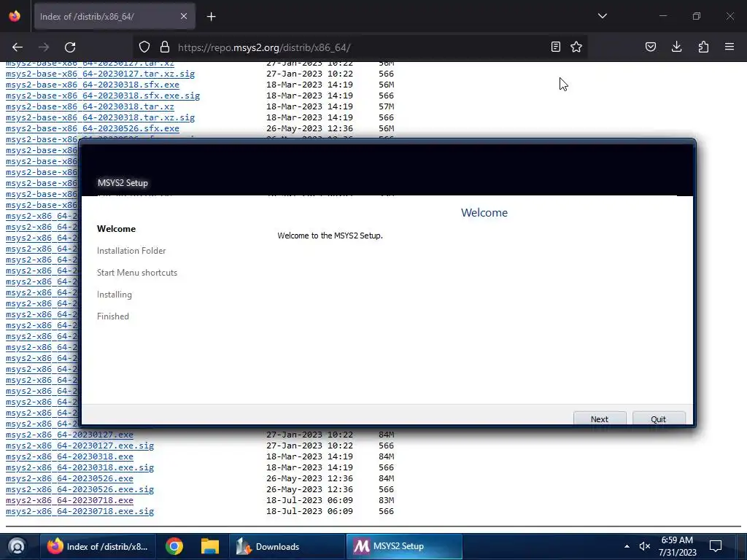Open the msys2-x86_64-20230718.exe.sig link
Viewport: 747px width, 560px height.
pyautogui.click(x=80, y=511)
